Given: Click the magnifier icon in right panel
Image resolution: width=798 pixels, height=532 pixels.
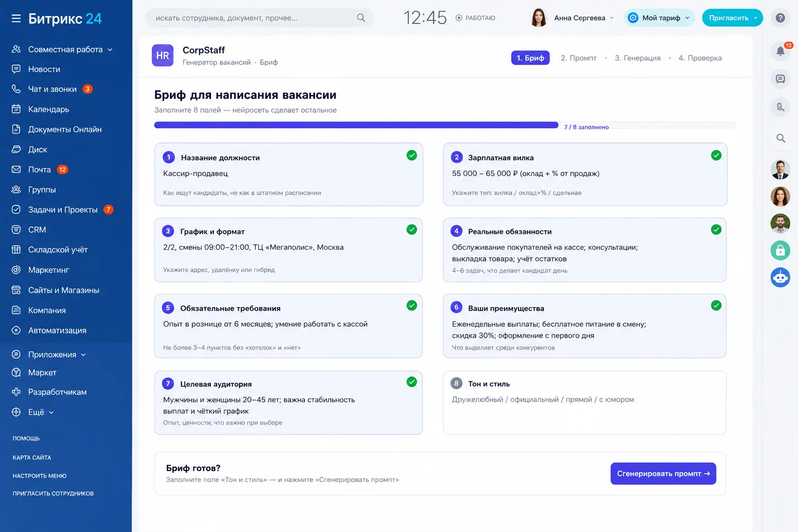Looking at the screenshot, I should click(780, 138).
